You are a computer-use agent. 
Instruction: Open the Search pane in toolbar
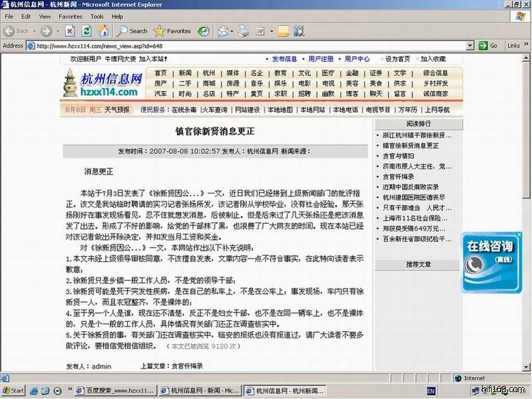click(x=131, y=31)
